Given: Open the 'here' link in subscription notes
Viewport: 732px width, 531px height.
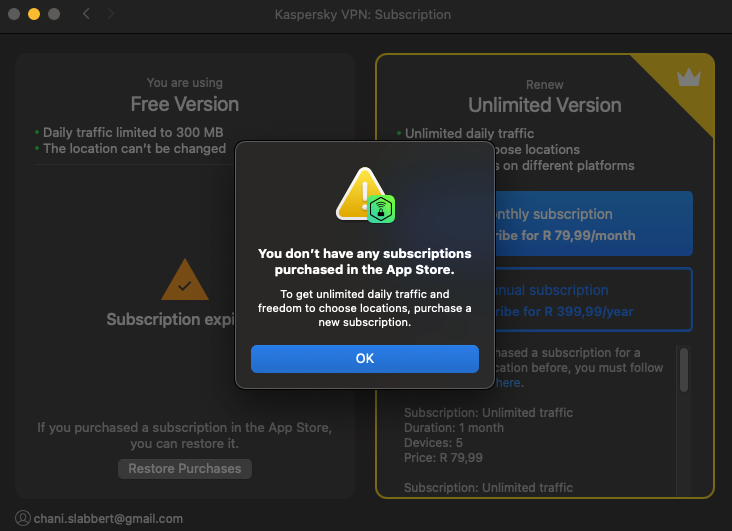Looking at the screenshot, I should coord(508,383).
